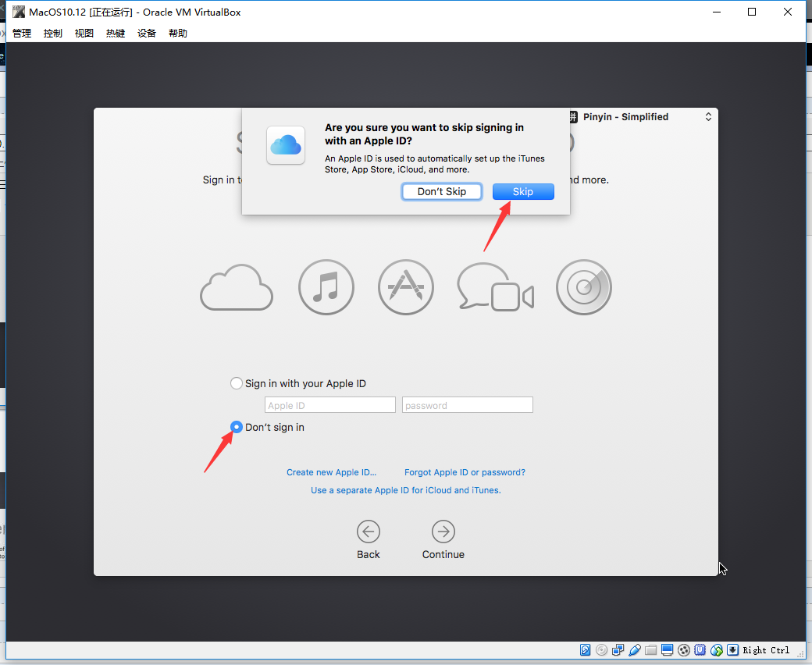Image resolution: width=812 pixels, height=665 pixels.
Task: Click the video capture status icon
Action: click(x=684, y=650)
